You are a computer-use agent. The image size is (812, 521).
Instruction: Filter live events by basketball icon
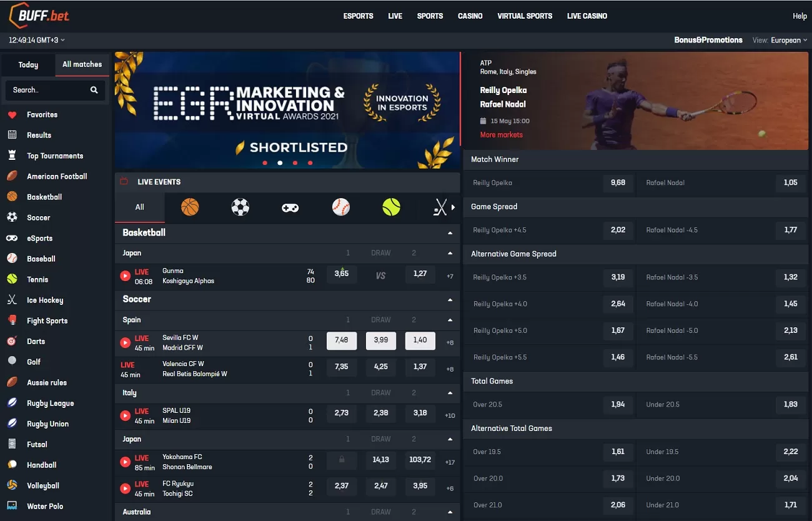pos(190,207)
